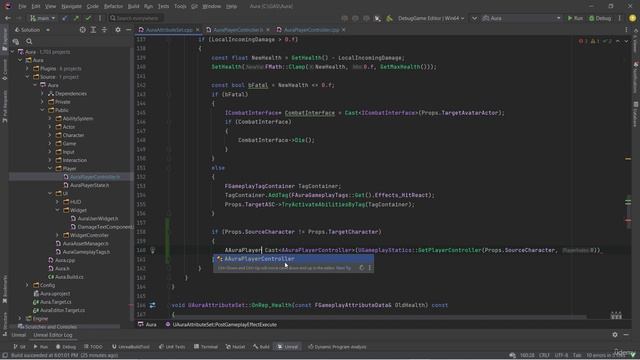
Task: Click the light bulb quick-fix icon on line 160
Action: (153, 250)
